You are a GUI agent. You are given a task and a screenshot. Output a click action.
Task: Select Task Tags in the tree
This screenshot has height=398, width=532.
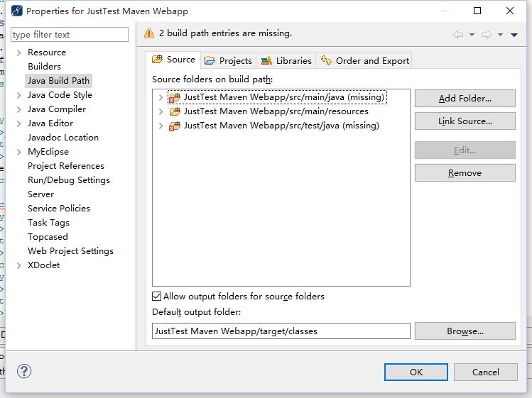pos(48,223)
